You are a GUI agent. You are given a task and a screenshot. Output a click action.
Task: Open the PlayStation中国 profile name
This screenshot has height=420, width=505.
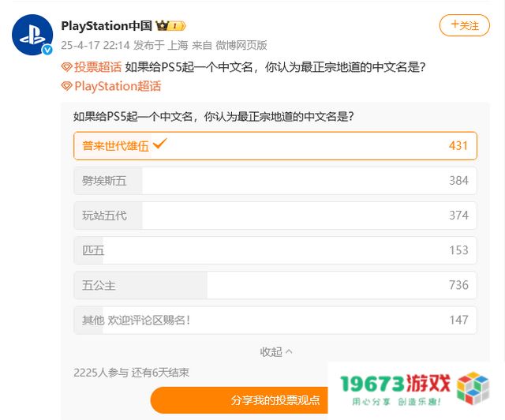pyautogui.click(x=107, y=25)
